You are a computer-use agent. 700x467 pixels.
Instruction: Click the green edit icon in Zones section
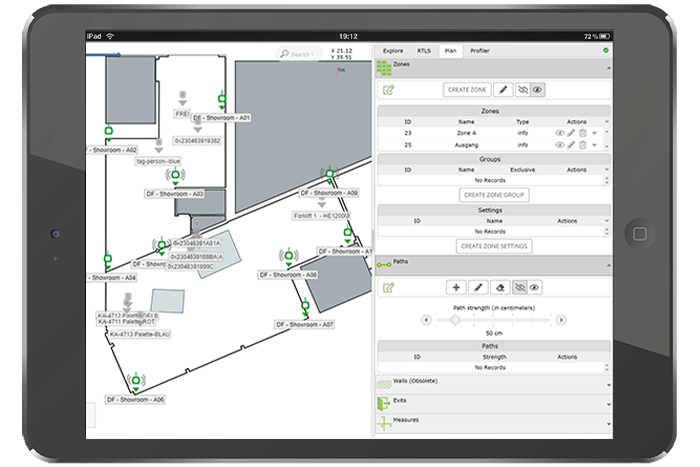[388, 90]
